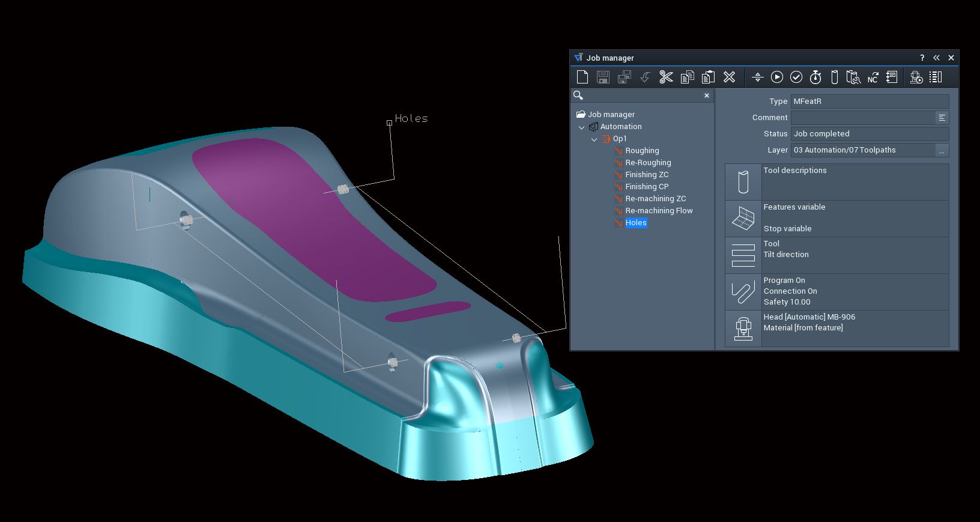Image resolution: width=980 pixels, height=522 pixels.
Task: Select Re-machining Flow job in tree
Action: point(658,211)
